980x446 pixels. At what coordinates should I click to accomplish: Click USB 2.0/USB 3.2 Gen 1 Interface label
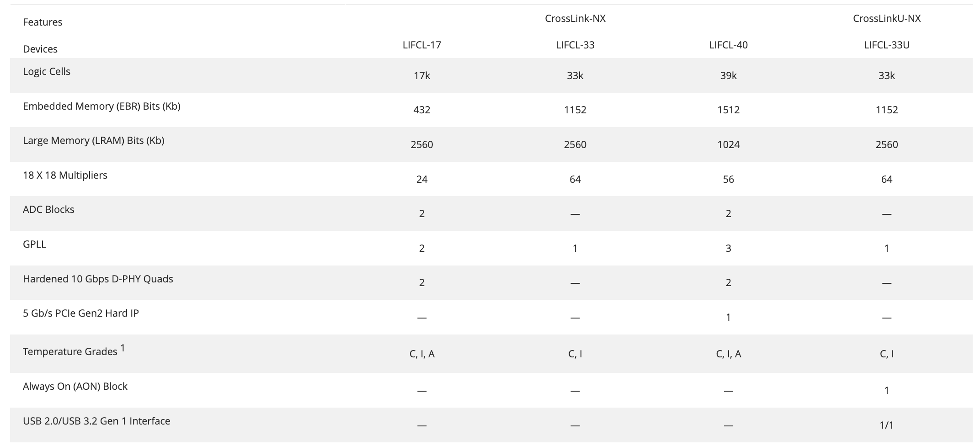96,421
